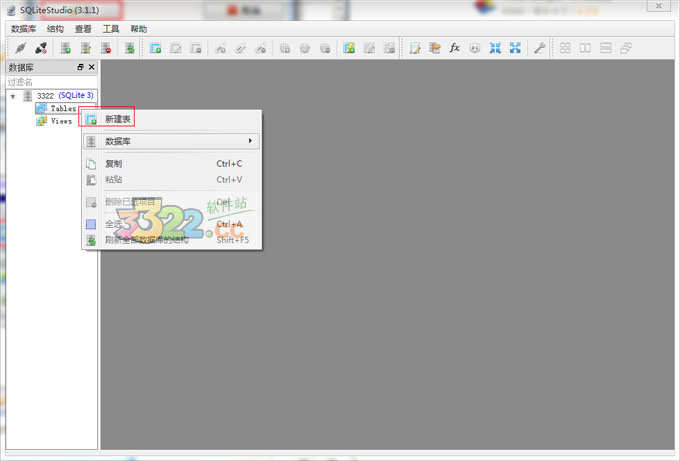This screenshot has width=680, height=461.
Task: Open the 工具 menu
Action: point(111,29)
